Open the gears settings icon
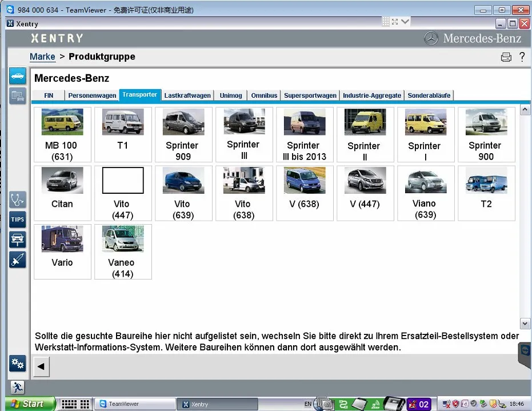The image size is (532, 411). point(18,363)
